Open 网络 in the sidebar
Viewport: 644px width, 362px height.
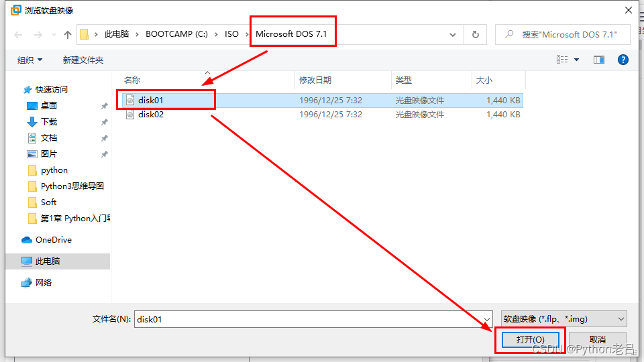44,282
